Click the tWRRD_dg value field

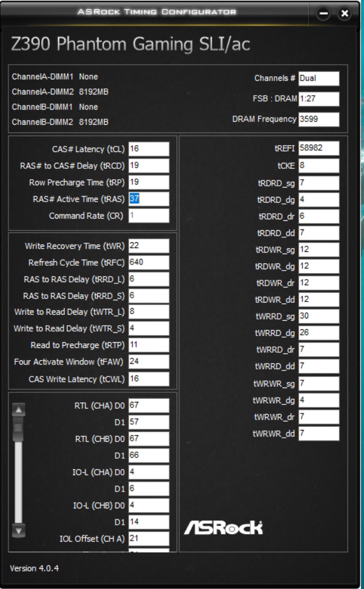coord(319,333)
